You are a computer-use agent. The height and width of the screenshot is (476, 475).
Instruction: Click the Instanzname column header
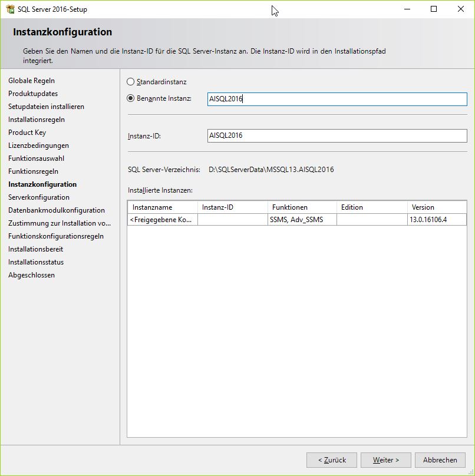click(x=163, y=207)
